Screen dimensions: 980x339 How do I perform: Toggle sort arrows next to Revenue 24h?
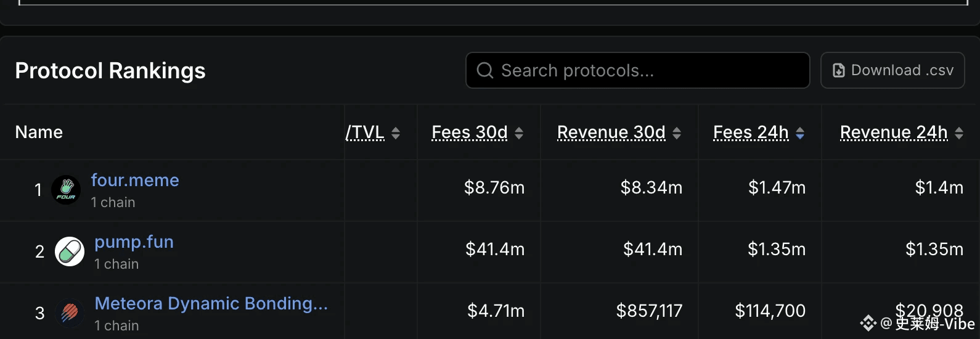pyautogui.click(x=959, y=133)
